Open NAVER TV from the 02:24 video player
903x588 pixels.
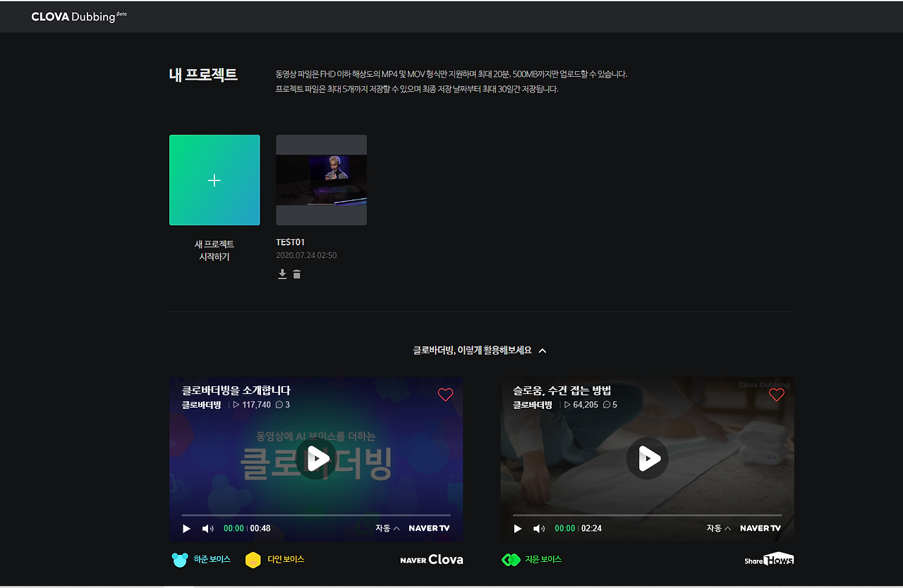(x=760, y=529)
